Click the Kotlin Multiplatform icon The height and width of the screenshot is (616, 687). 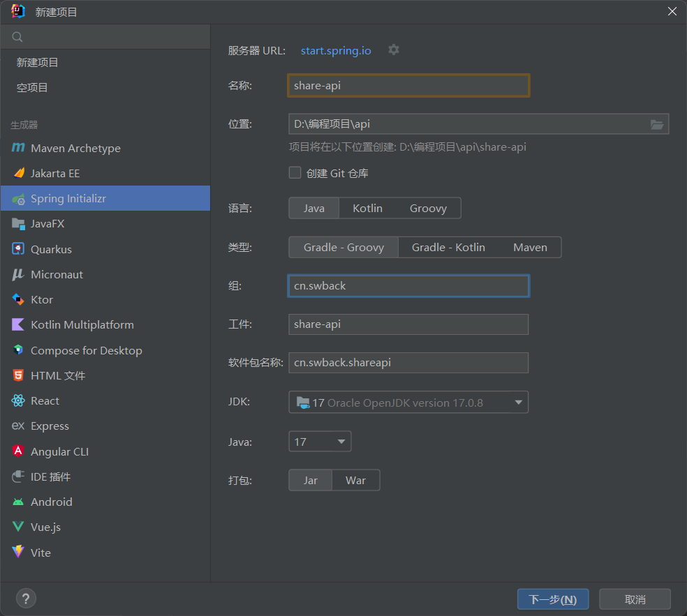[18, 324]
